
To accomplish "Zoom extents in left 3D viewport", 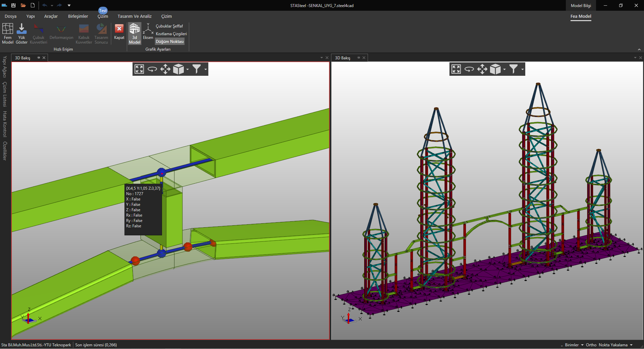I will [x=139, y=69].
